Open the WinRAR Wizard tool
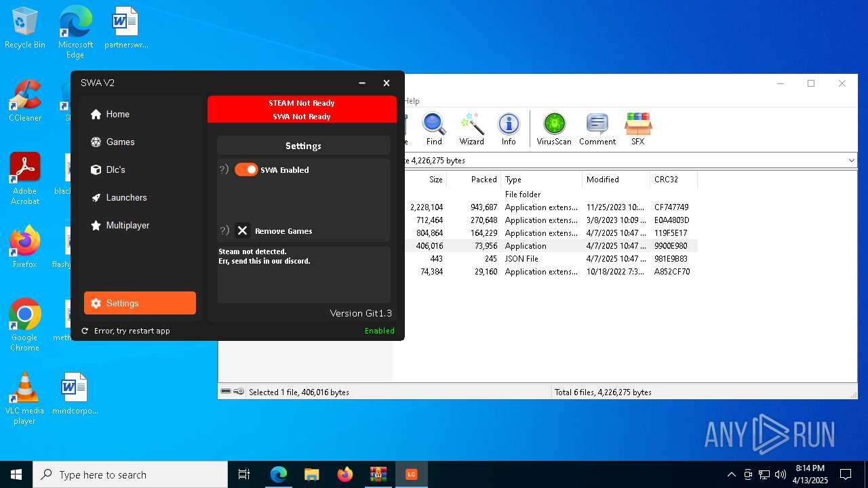 [471, 129]
